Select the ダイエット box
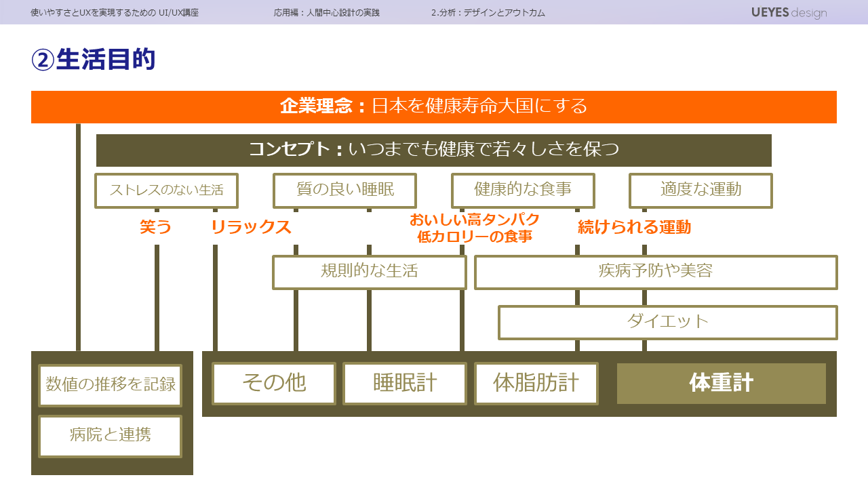The height and width of the screenshot is (488, 868). point(667,322)
